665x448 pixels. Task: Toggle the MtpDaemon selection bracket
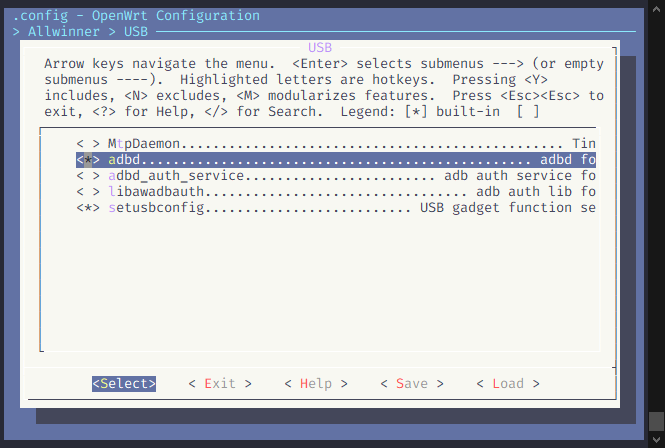pos(88,144)
